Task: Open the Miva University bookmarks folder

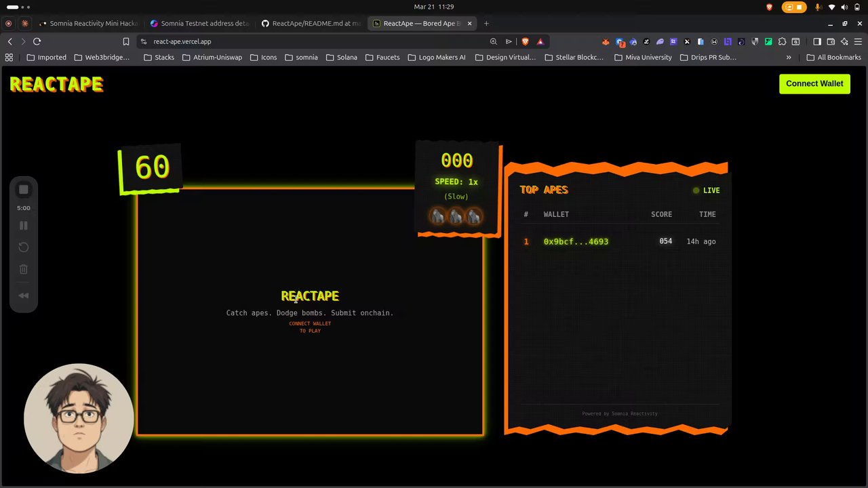Action: coord(643,58)
